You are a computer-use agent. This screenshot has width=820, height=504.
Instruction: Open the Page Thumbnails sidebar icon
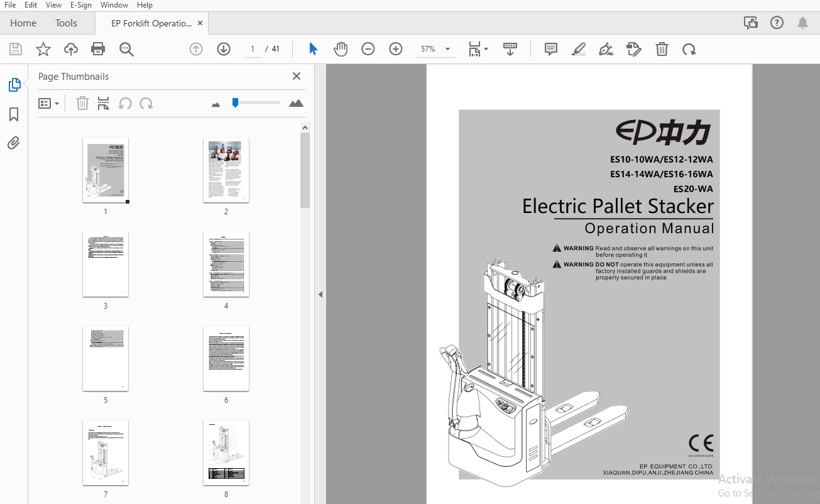14,85
